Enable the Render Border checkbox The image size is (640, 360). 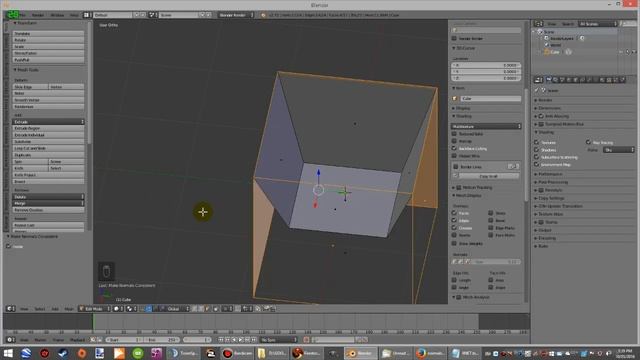454,38
